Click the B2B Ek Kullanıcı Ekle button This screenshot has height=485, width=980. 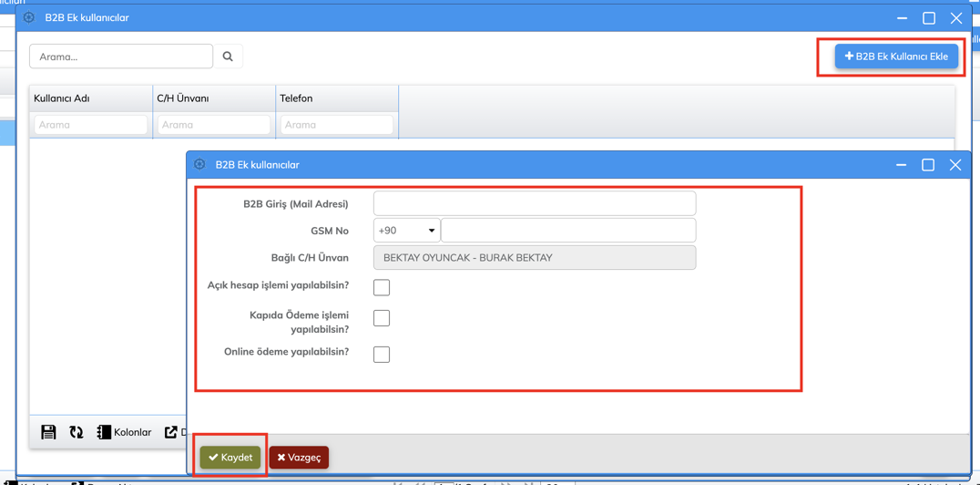[896, 57]
